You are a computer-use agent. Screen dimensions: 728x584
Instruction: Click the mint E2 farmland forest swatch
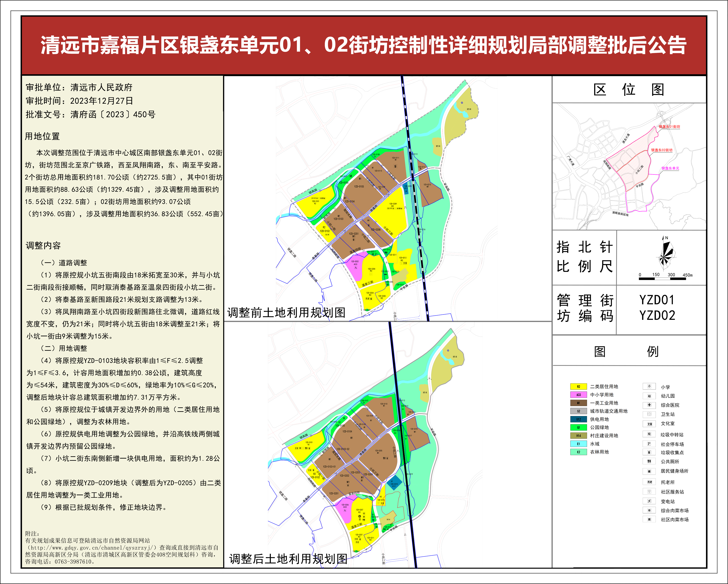(x=578, y=452)
